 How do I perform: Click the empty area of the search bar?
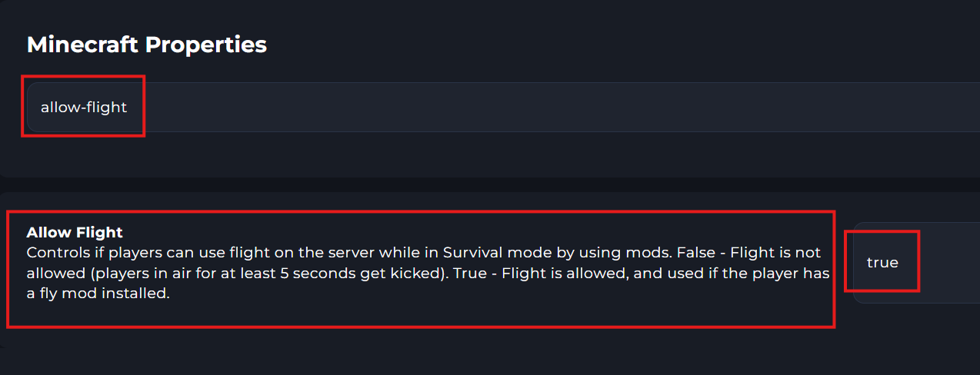pos(538,107)
